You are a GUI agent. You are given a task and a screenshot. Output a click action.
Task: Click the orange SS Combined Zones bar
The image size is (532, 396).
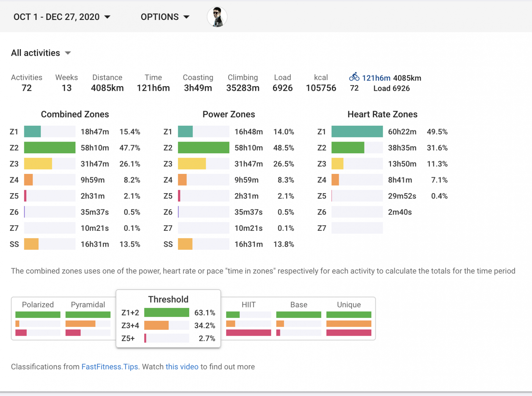[31, 244]
